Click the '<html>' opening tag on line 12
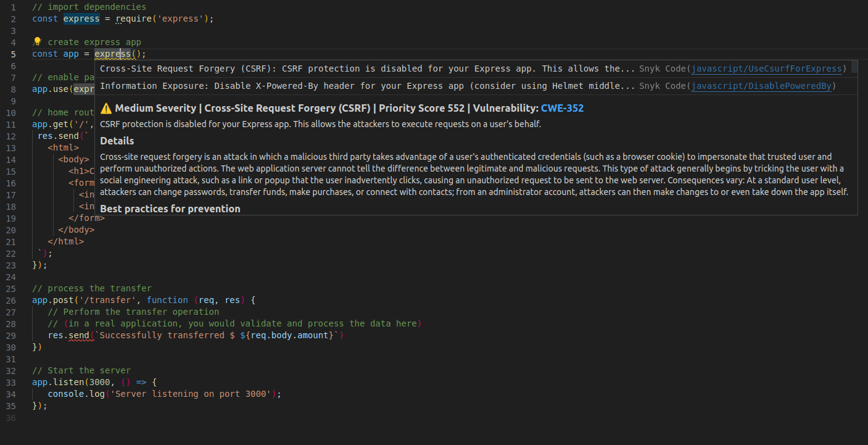Viewport: 868px width, 445px height. pos(64,148)
